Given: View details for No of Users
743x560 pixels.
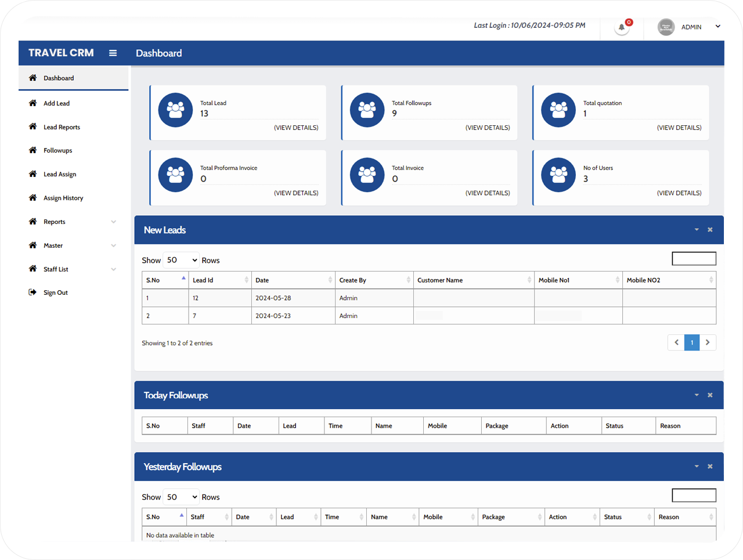Looking at the screenshot, I should [x=679, y=193].
